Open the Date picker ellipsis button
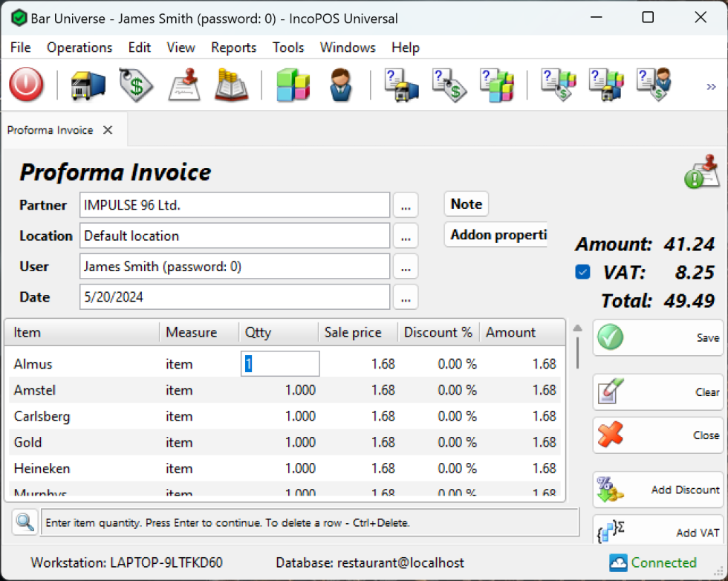 (x=406, y=297)
